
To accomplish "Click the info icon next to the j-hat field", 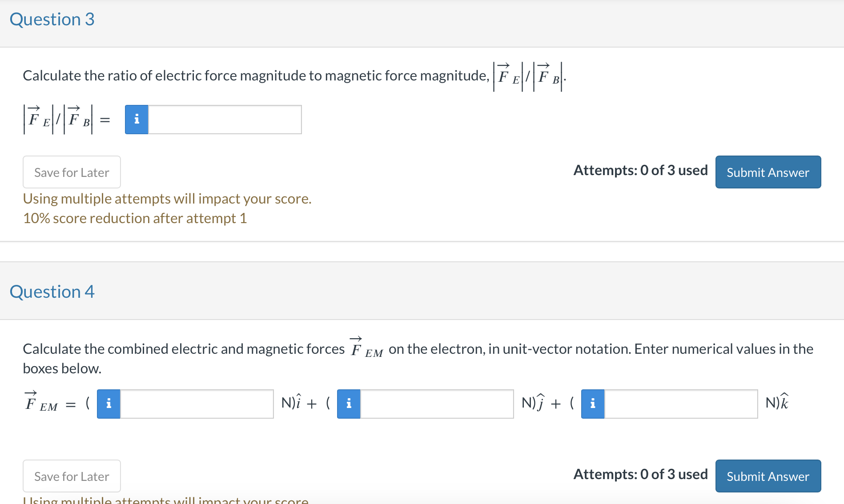I will tap(349, 404).
